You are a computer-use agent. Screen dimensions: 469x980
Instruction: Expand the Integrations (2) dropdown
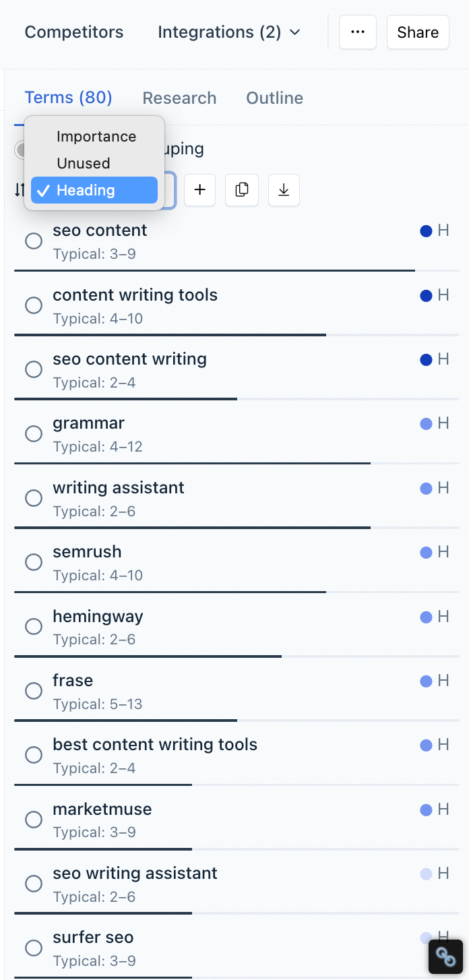click(229, 32)
